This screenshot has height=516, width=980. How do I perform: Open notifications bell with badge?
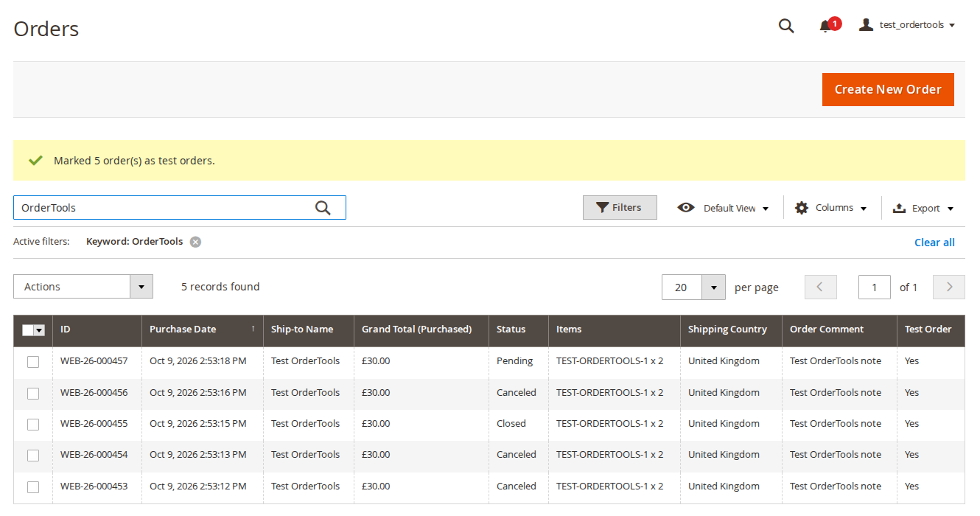829,25
